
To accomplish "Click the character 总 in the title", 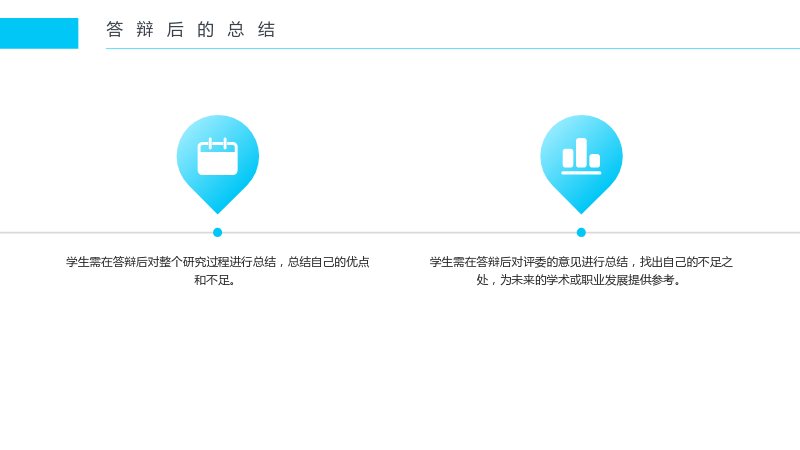I will pyautogui.click(x=236, y=30).
